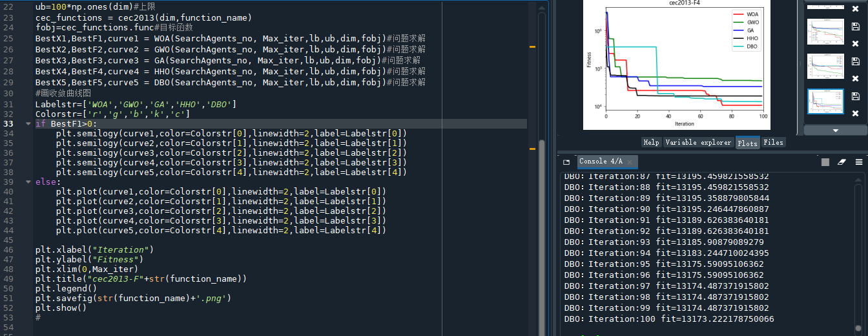Clear console output with the eraser icon
The height and width of the screenshot is (336, 868).
pos(842,162)
